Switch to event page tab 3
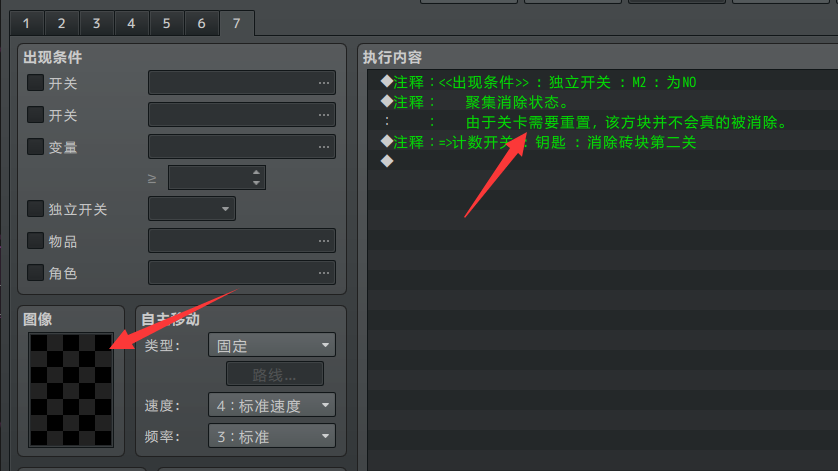Screen dimensions: 838x471 (x=96, y=24)
